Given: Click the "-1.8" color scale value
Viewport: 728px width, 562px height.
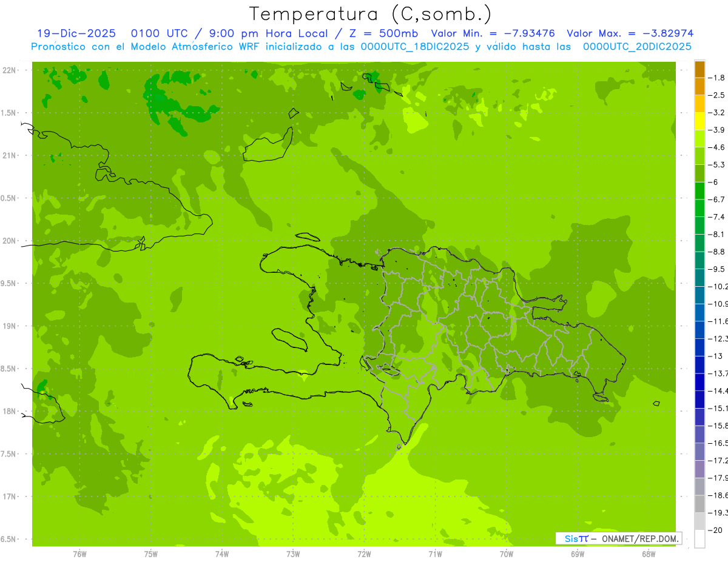Looking at the screenshot, I should tap(716, 78).
